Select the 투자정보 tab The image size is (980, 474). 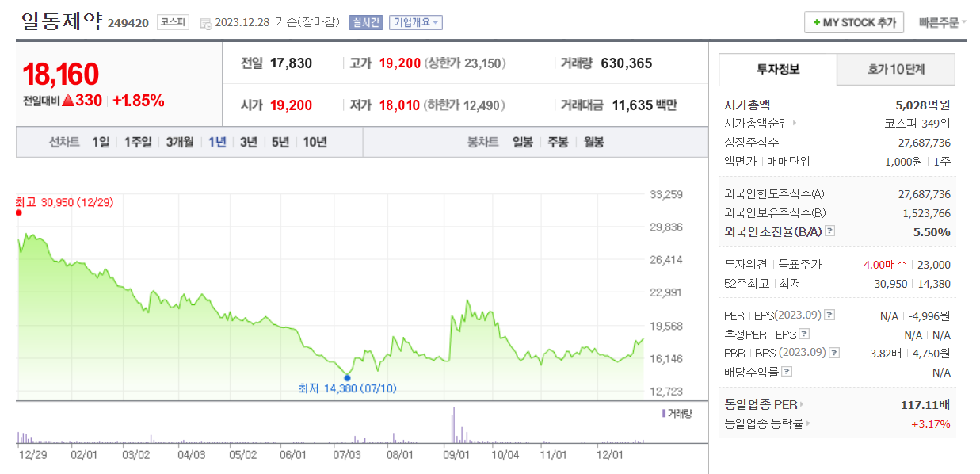(x=778, y=70)
